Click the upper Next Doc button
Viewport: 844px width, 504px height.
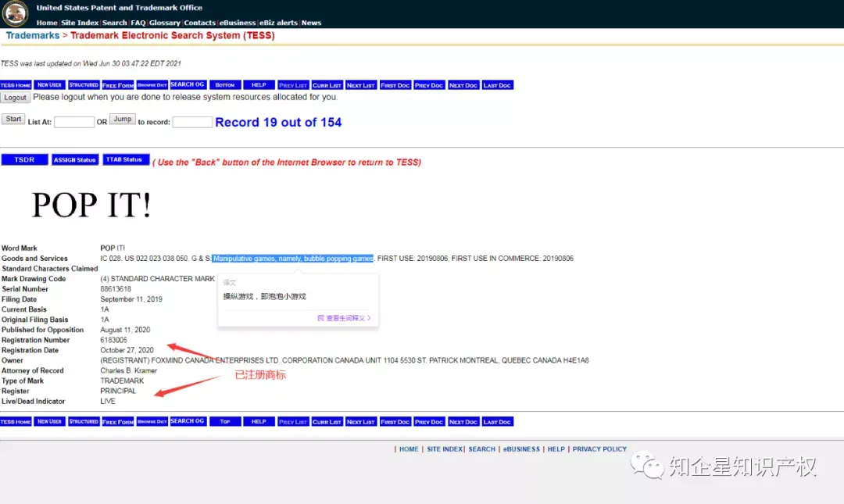[463, 85]
